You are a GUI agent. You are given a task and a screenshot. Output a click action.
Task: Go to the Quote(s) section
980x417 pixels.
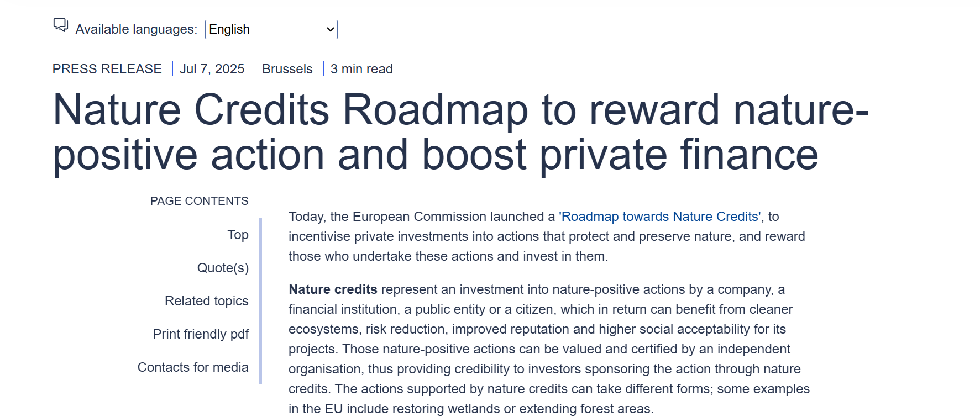(223, 268)
